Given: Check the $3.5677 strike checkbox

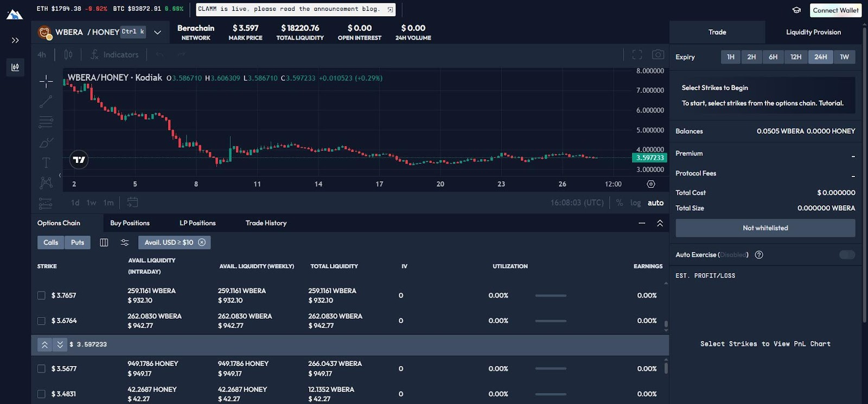Looking at the screenshot, I should (x=41, y=369).
